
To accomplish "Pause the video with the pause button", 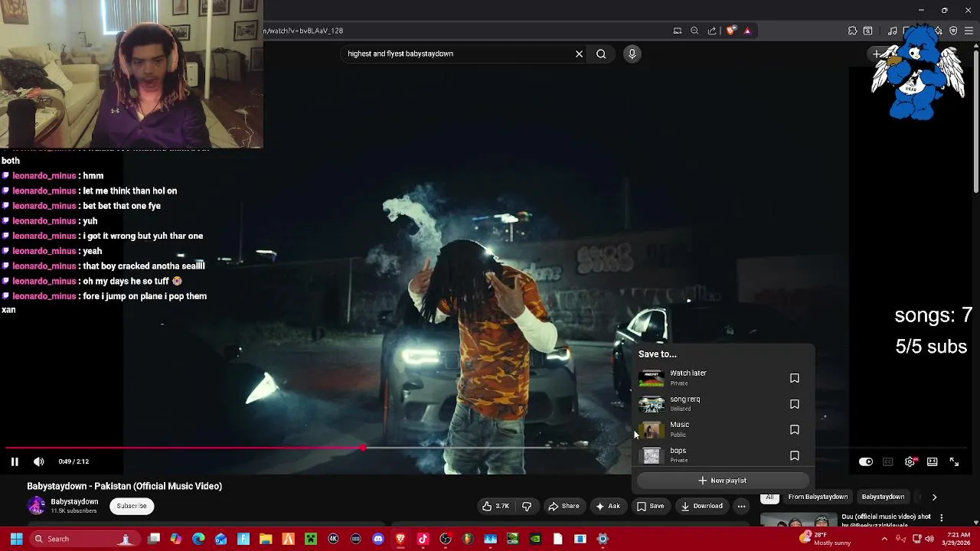I will click(14, 461).
